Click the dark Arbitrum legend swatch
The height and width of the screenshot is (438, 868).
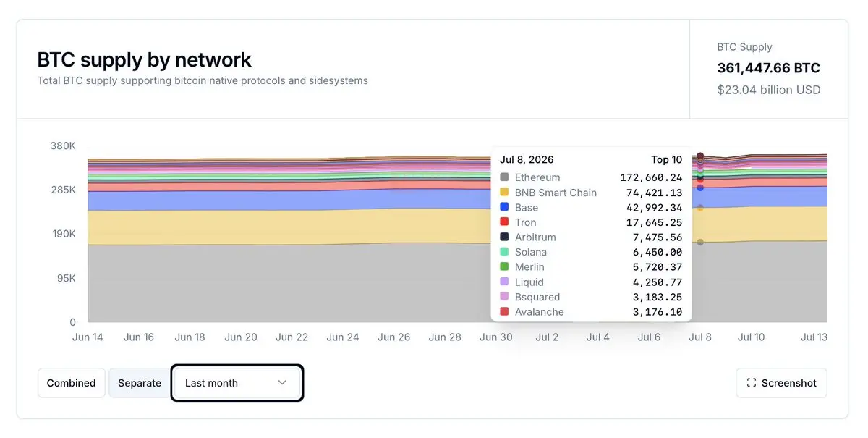[x=504, y=237]
